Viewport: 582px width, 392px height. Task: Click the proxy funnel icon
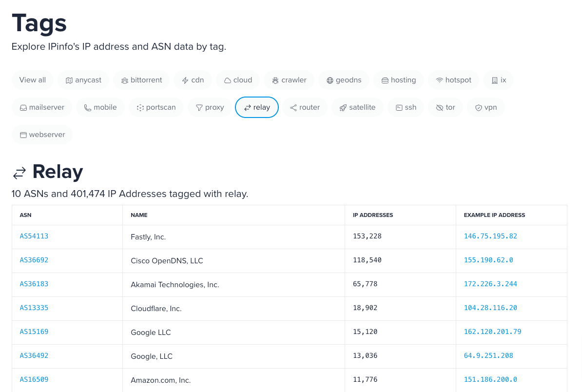199,108
